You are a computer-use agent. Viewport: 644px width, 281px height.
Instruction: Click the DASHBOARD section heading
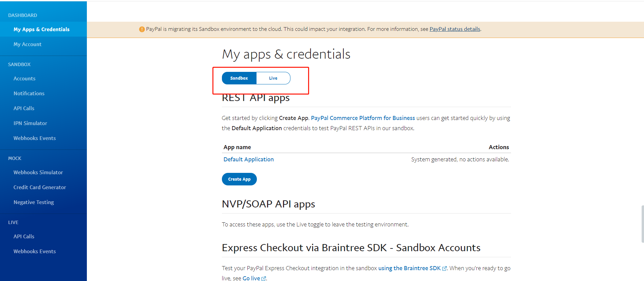pos(23,15)
